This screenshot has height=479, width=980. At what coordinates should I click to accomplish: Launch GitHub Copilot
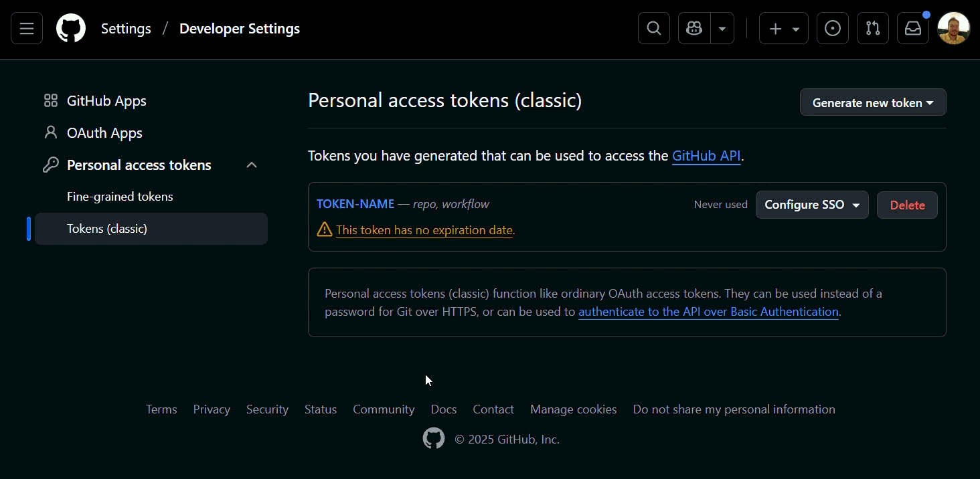pos(693,27)
